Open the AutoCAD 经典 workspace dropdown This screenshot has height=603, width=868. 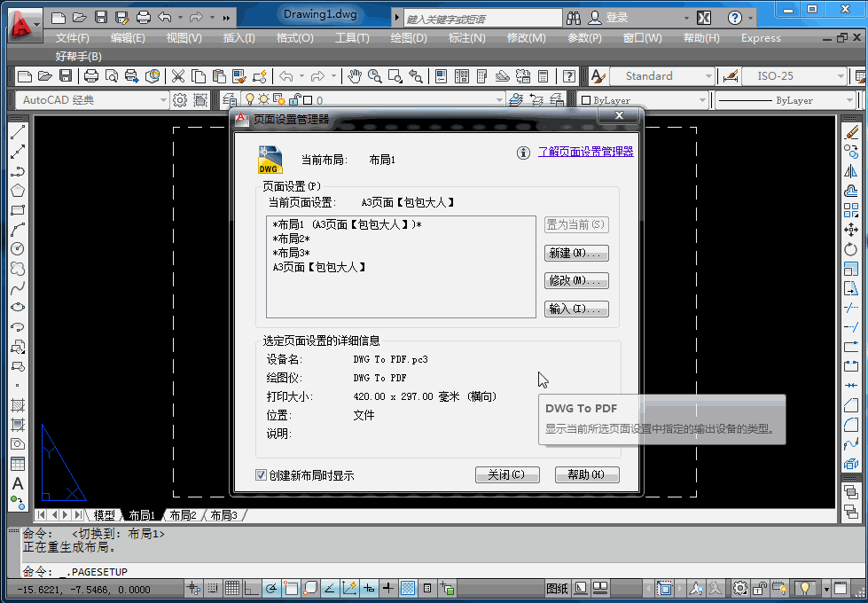tap(92, 100)
